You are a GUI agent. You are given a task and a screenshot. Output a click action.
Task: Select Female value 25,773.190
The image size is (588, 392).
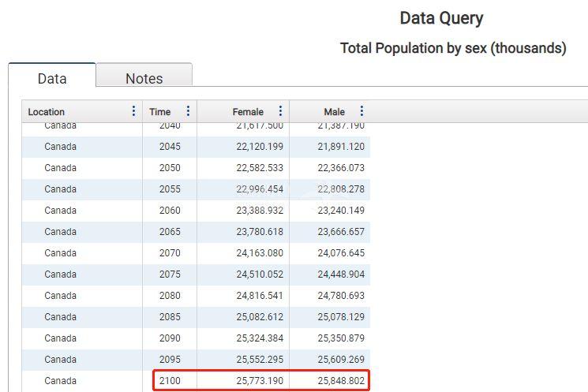260,381
